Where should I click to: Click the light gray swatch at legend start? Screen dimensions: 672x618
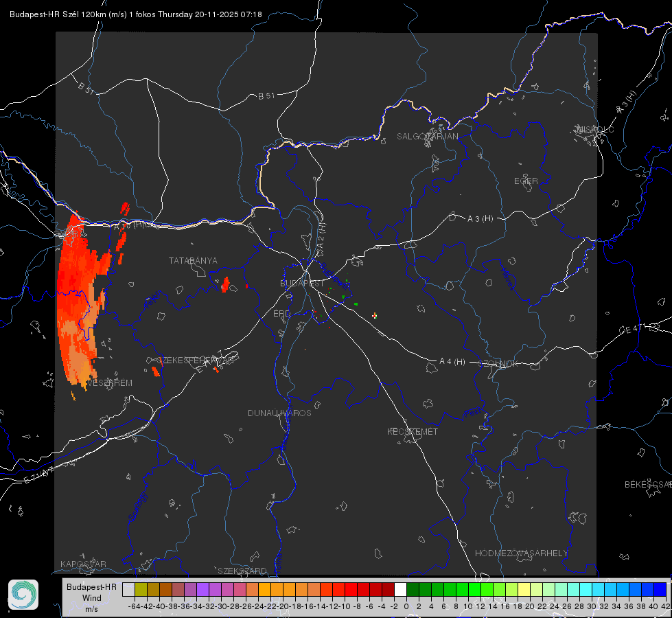128,589
